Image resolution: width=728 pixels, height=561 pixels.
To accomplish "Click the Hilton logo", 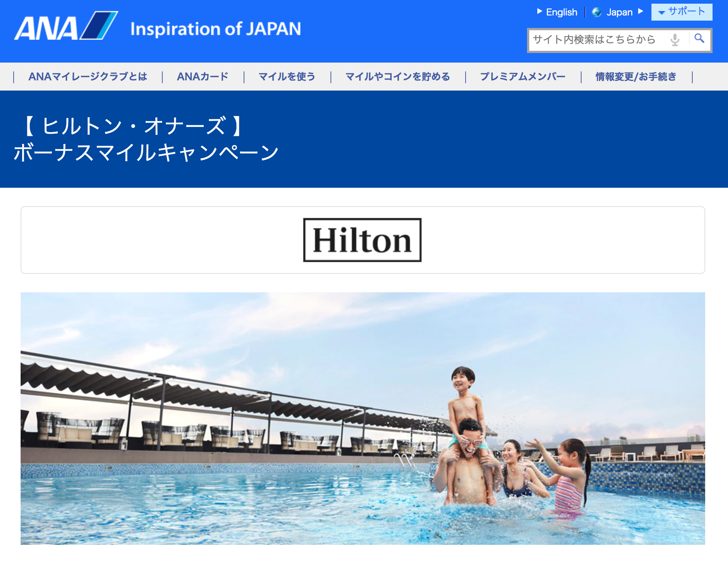I will point(362,240).
